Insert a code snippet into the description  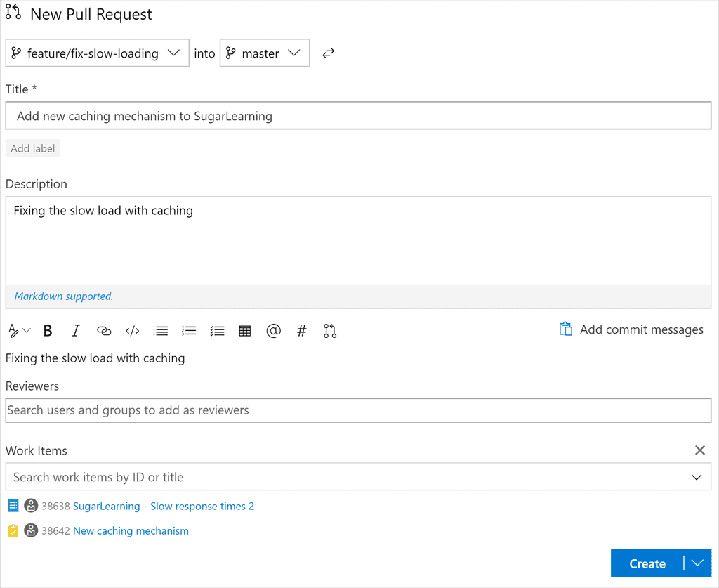(x=132, y=330)
